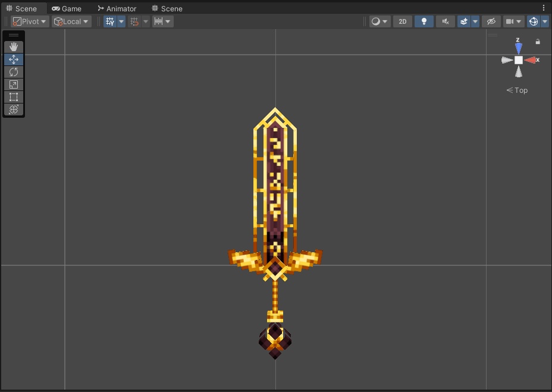Open the Local handle rotation dropdown

(72, 21)
